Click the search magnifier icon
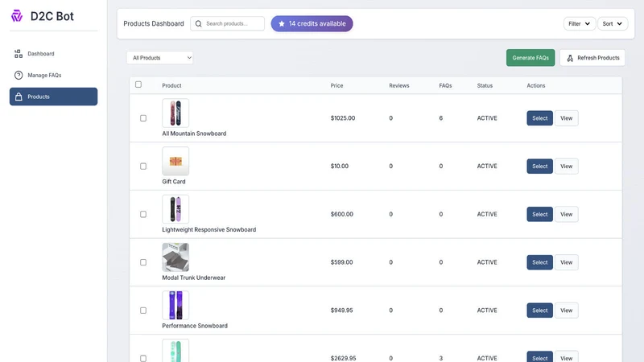Viewport: 644px width, 362px height. coord(198,24)
